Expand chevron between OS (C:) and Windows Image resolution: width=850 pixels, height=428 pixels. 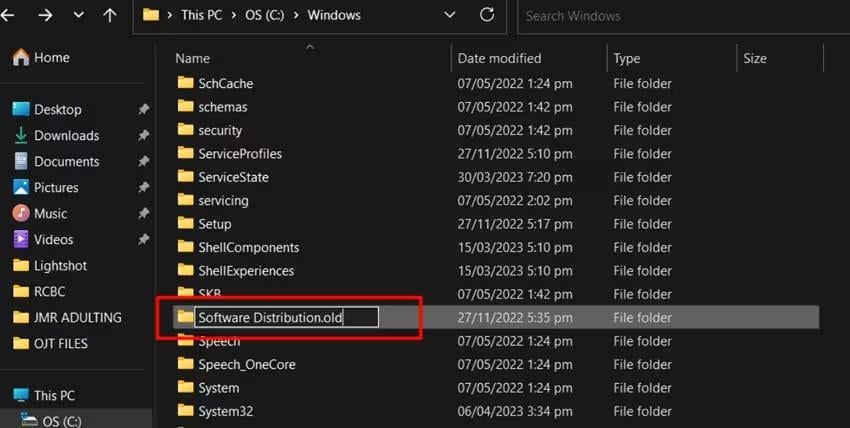[x=296, y=15]
